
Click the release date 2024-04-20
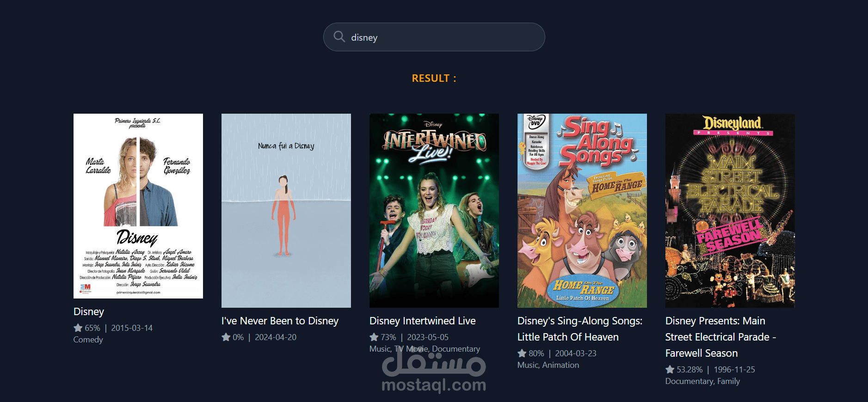[x=276, y=337]
